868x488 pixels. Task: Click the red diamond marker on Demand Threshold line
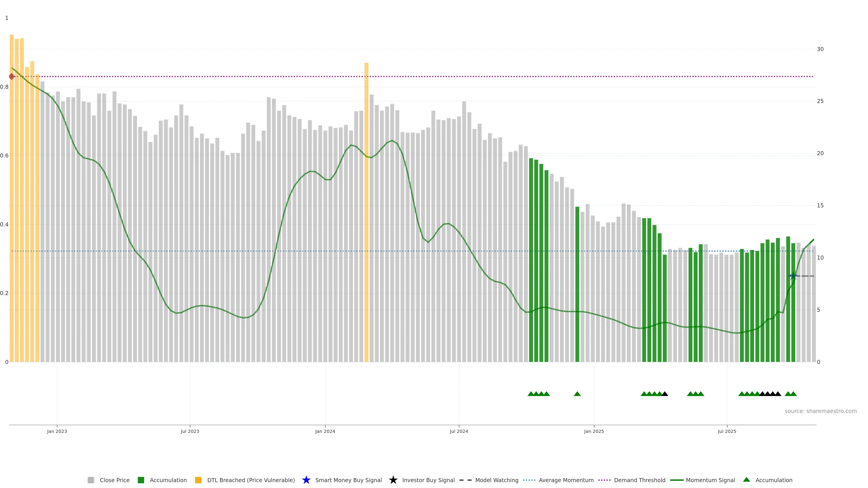(12, 76)
